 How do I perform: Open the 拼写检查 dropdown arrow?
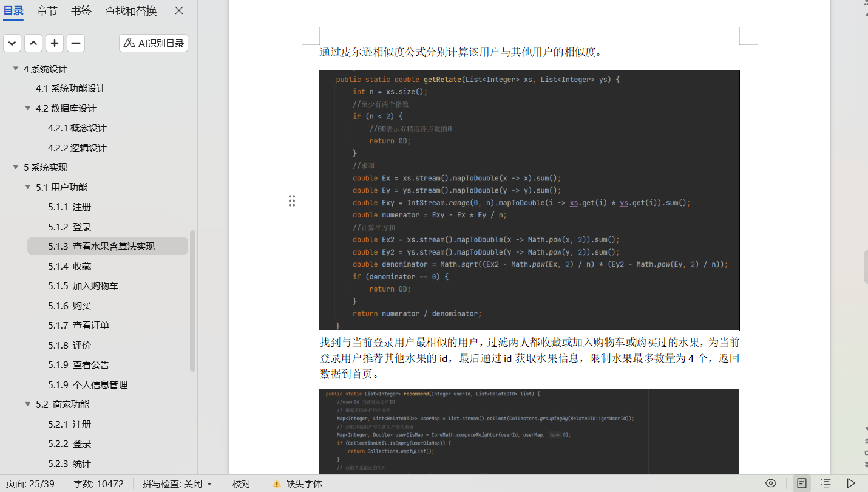point(209,484)
